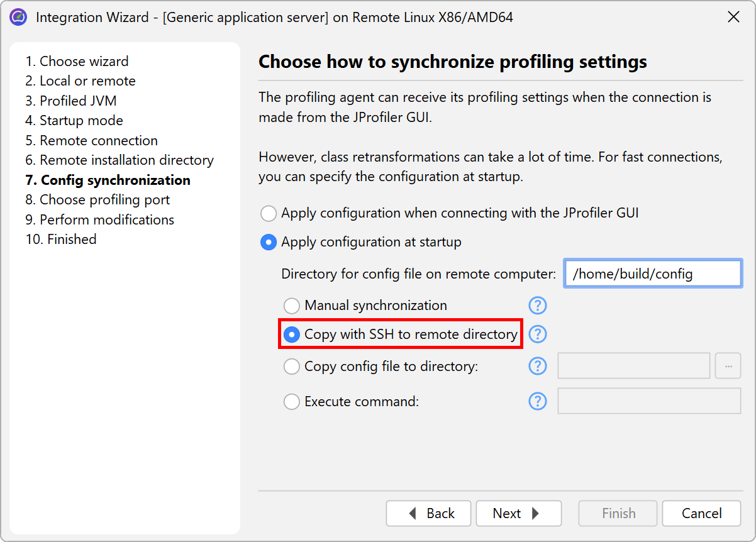Select Apply configuration when connecting with GUI
The width and height of the screenshot is (756, 542).
269,213
